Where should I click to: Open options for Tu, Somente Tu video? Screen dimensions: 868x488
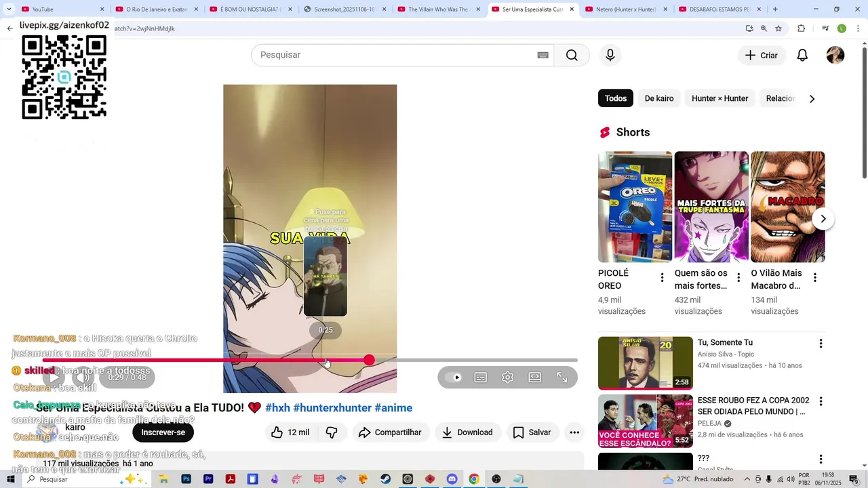821,344
